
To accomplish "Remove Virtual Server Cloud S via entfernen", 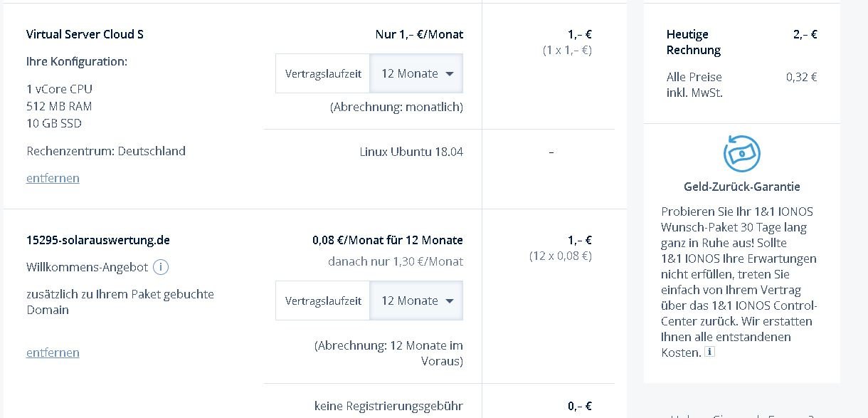I will coord(53,178).
